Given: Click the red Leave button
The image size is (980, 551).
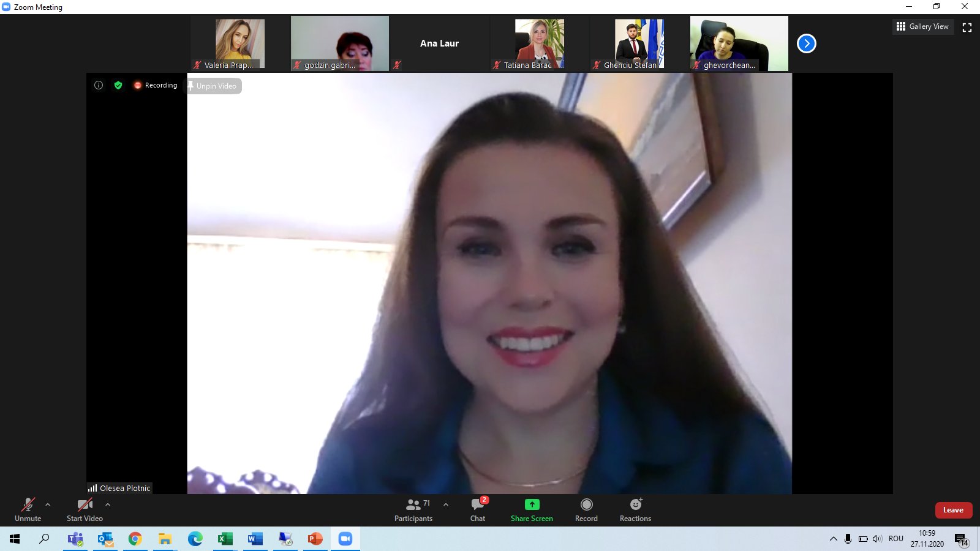Looking at the screenshot, I should [x=954, y=510].
